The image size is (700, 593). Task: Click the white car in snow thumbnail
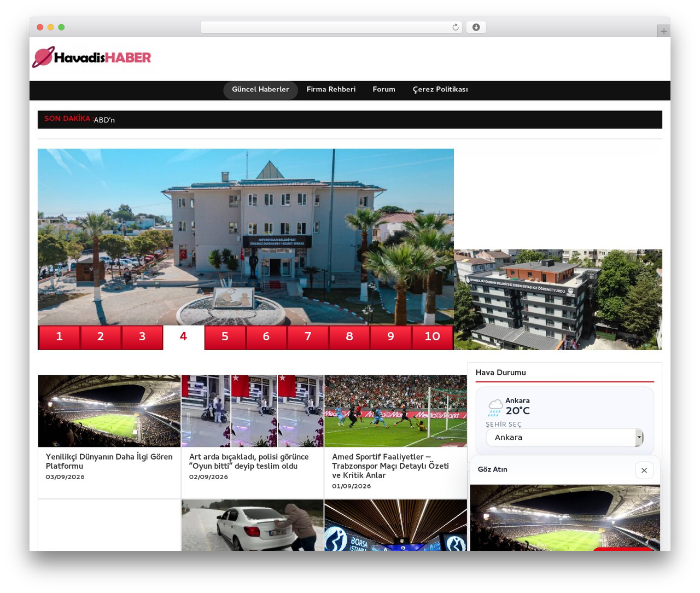pos(253,525)
